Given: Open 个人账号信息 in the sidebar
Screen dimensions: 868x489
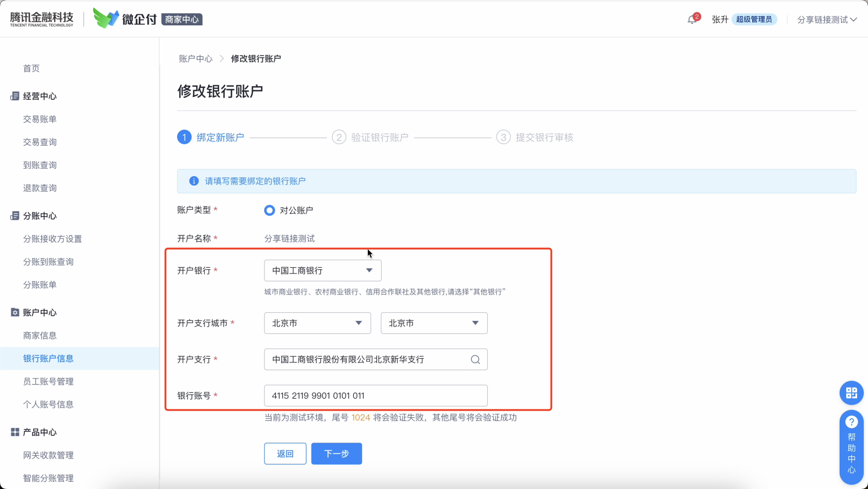Looking at the screenshot, I should pyautogui.click(x=49, y=404).
